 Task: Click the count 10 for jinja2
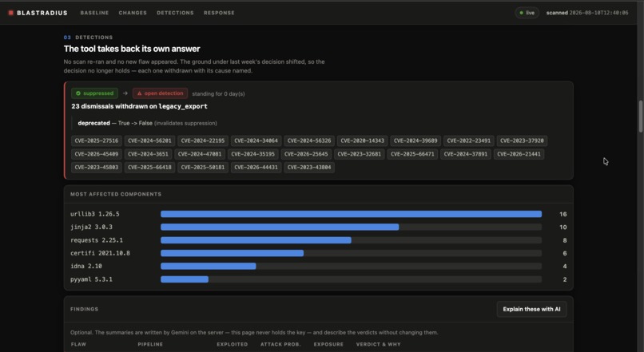563,227
